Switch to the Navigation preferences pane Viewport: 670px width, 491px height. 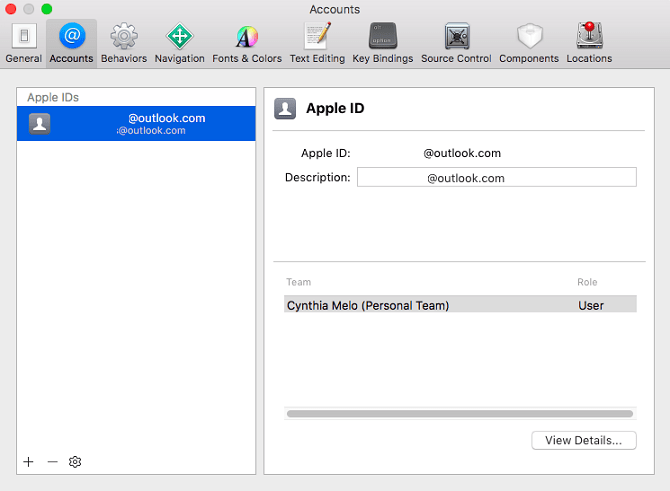179,43
